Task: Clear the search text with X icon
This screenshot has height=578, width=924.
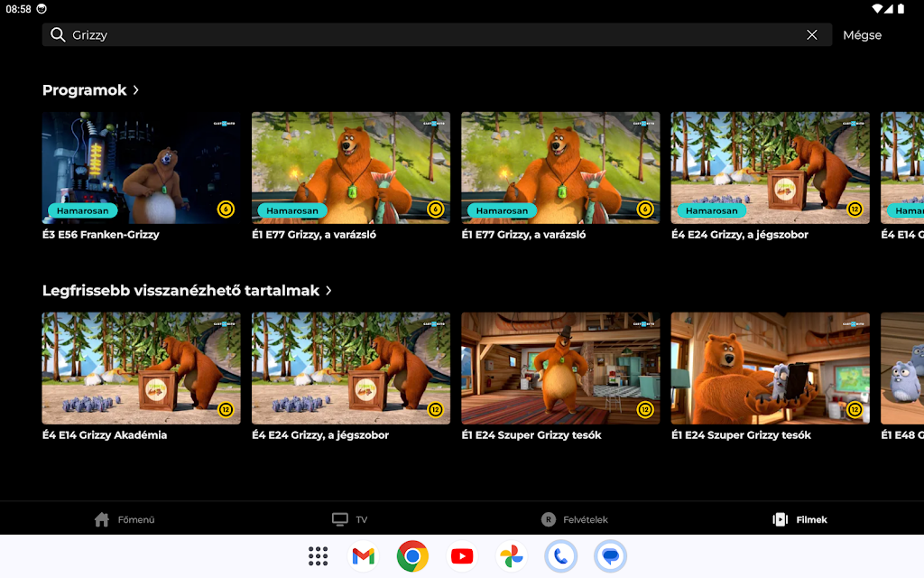Action: pyautogui.click(x=812, y=35)
